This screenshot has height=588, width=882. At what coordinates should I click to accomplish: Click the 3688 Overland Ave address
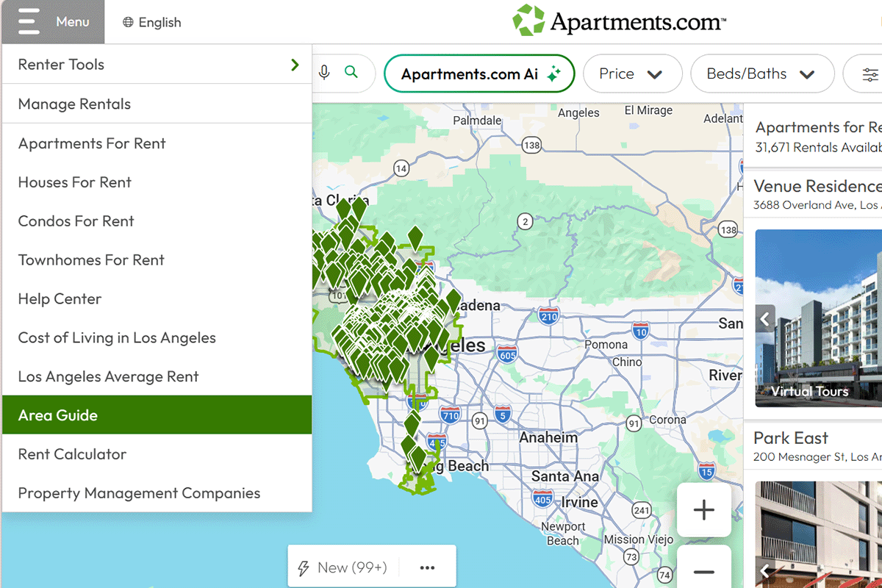click(817, 205)
